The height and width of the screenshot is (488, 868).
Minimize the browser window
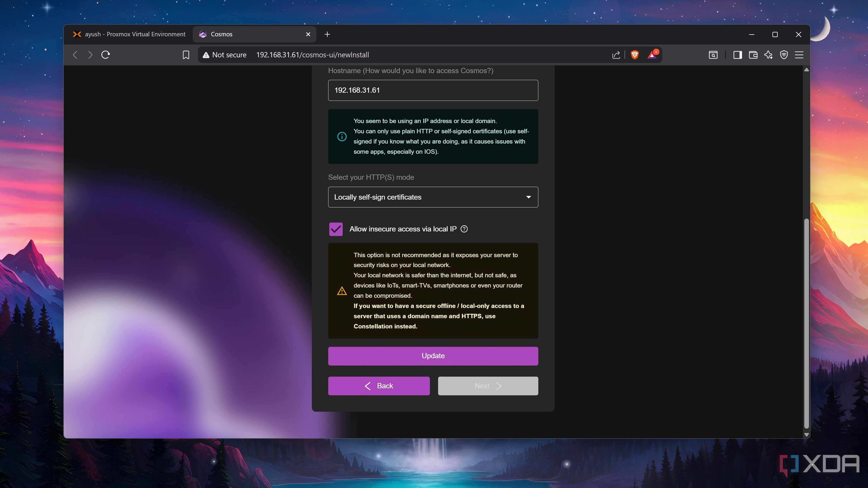point(751,34)
